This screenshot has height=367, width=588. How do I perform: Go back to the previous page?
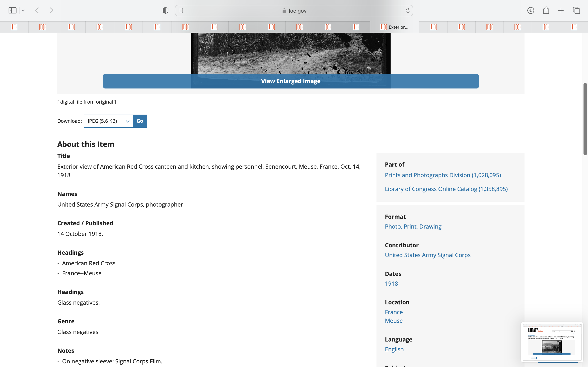coord(37,10)
